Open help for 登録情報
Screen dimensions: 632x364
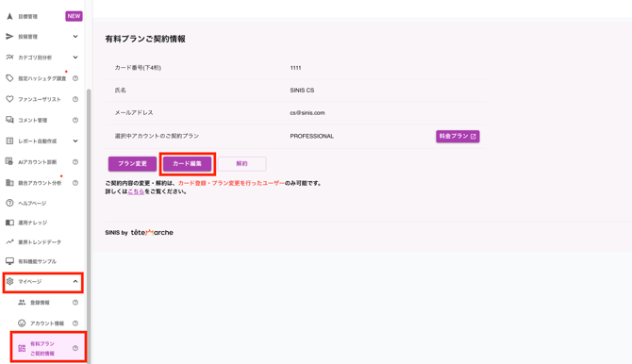coord(75,303)
